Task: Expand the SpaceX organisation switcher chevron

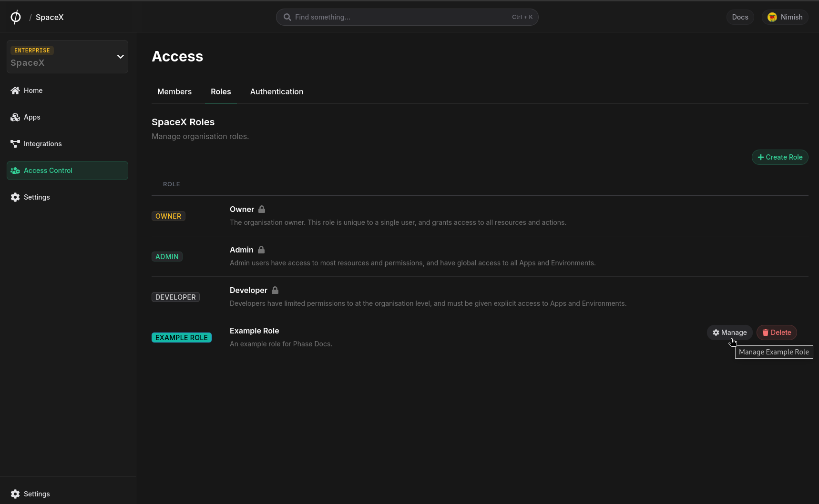Action: pyautogui.click(x=121, y=57)
